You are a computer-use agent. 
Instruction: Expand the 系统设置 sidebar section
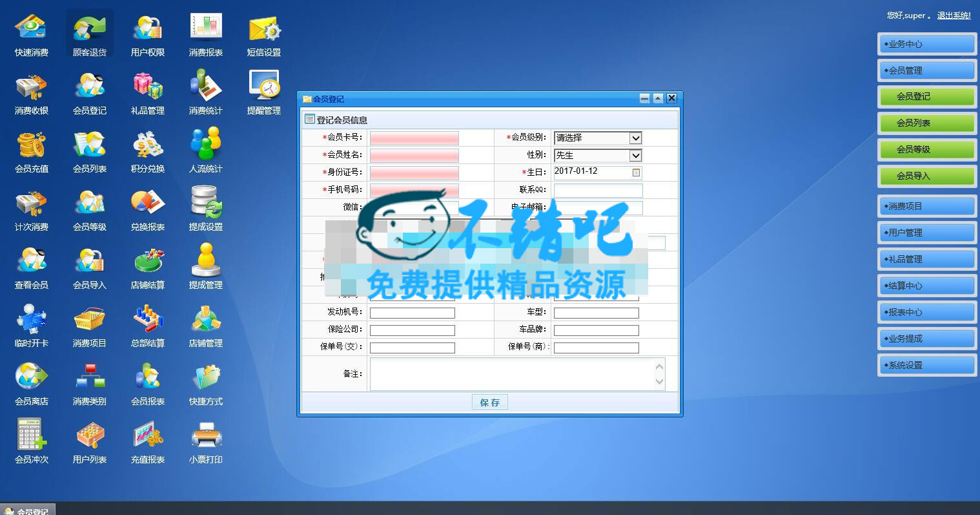click(927, 365)
